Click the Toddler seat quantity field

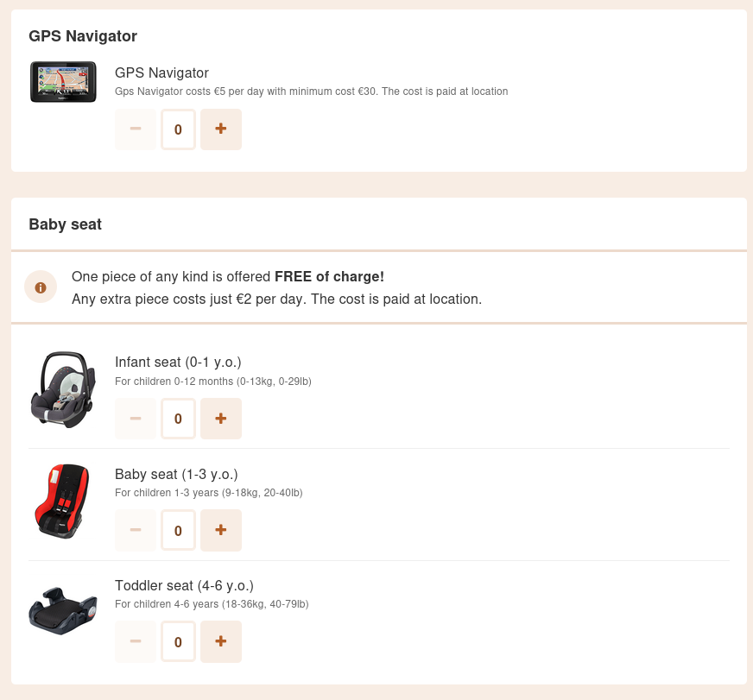(178, 641)
